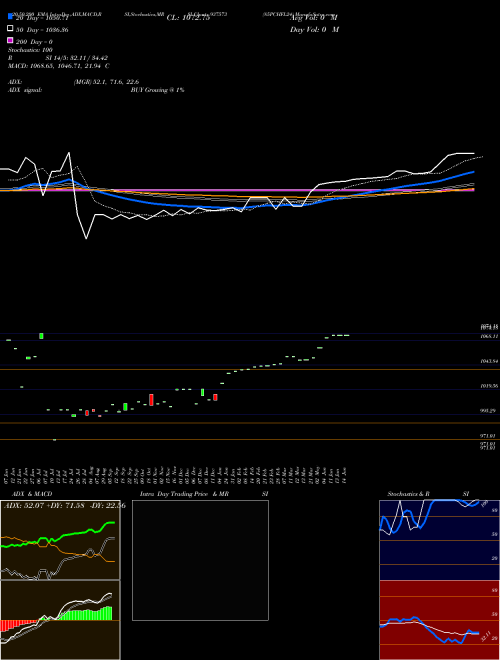Click the 'Stochastics & R' panel title
This screenshot has width=500, height=660.
point(409,494)
